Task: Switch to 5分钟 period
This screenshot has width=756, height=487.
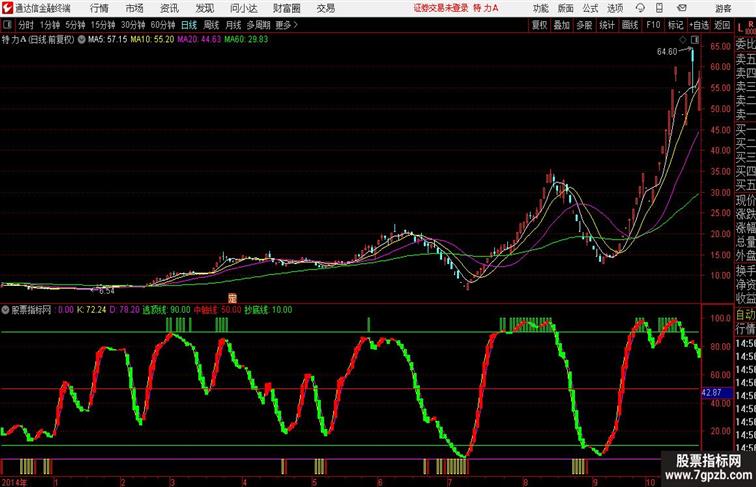Action: click(x=75, y=25)
